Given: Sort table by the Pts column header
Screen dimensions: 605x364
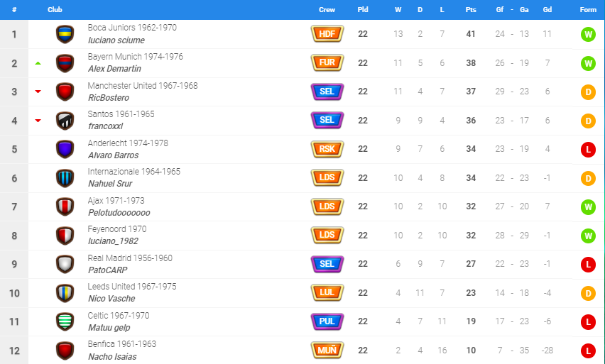Looking at the screenshot, I should 471,10.
